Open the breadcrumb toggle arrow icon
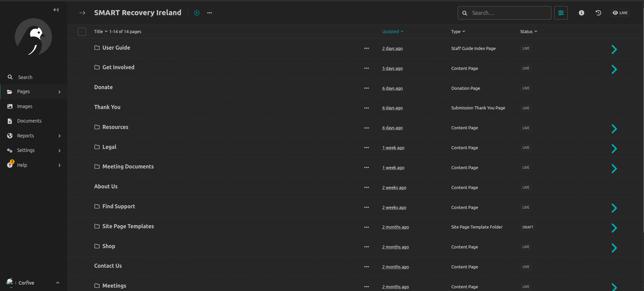This screenshot has width=644, height=291. click(82, 13)
